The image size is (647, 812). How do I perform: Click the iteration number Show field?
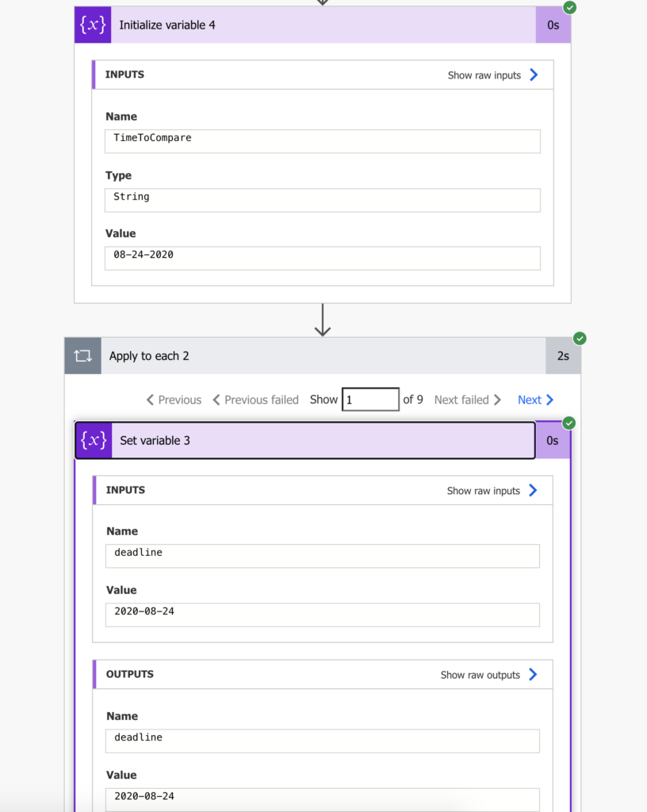(370, 400)
